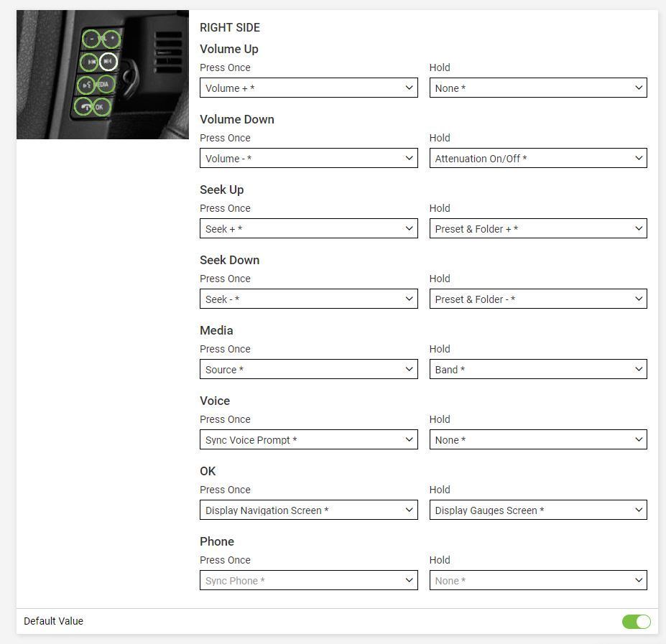Screen dimensions: 666x644
Task: Open the Display Gauges Screen hold dropdown
Action: pyautogui.click(x=538, y=510)
